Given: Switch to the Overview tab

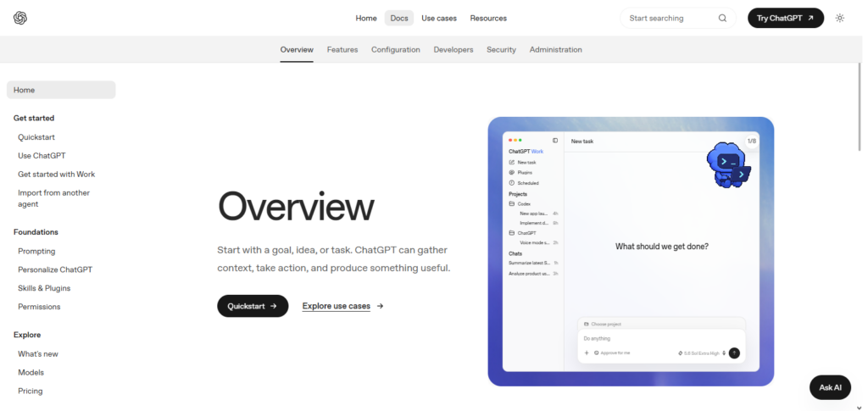Looking at the screenshot, I should pos(297,49).
